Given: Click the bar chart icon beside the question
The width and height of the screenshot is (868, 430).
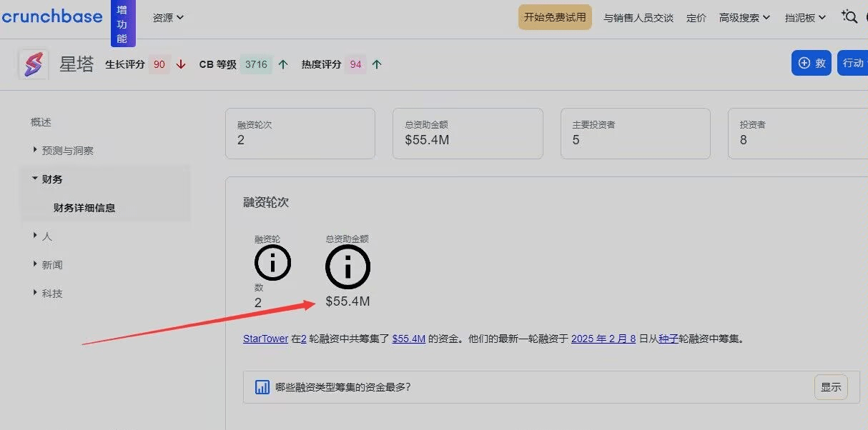Looking at the screenshot, I should click(x=262, y=387).
